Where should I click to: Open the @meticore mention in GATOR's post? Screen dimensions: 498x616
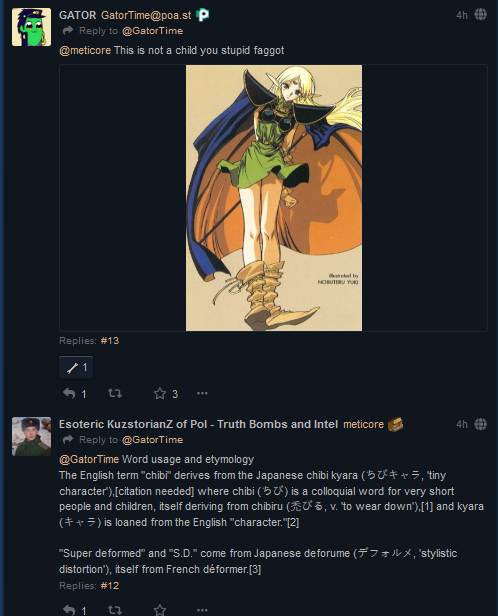click(85, 50)
